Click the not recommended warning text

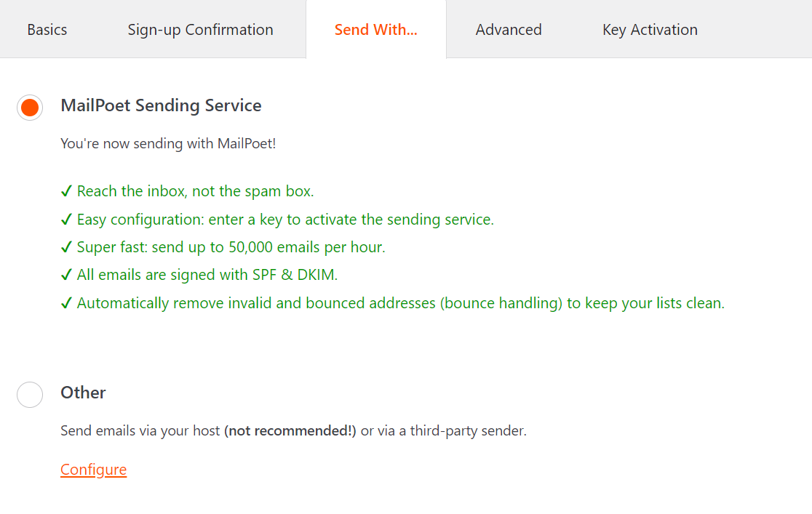(290, 430)
